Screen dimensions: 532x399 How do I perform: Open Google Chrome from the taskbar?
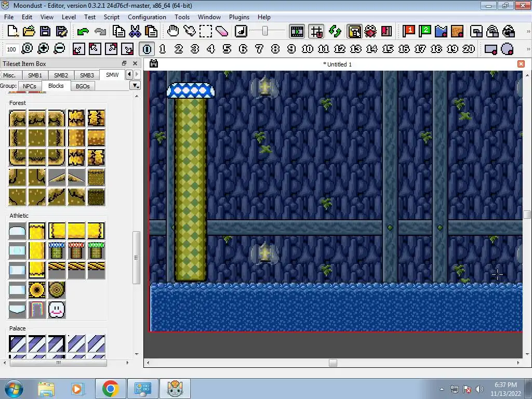pyautogui.click(x=110, y=389)
